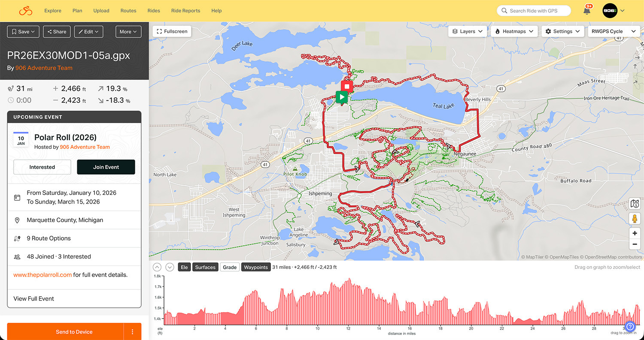Click the Ride with GPS logo
644x340 pixels.
(26, 11)
